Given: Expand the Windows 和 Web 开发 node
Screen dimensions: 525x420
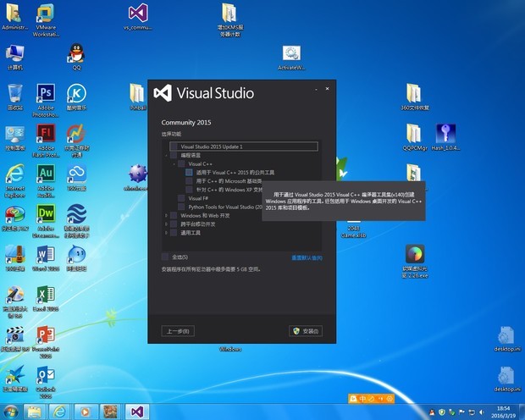Looking at the screenshot, I should [x=166, y=216].
